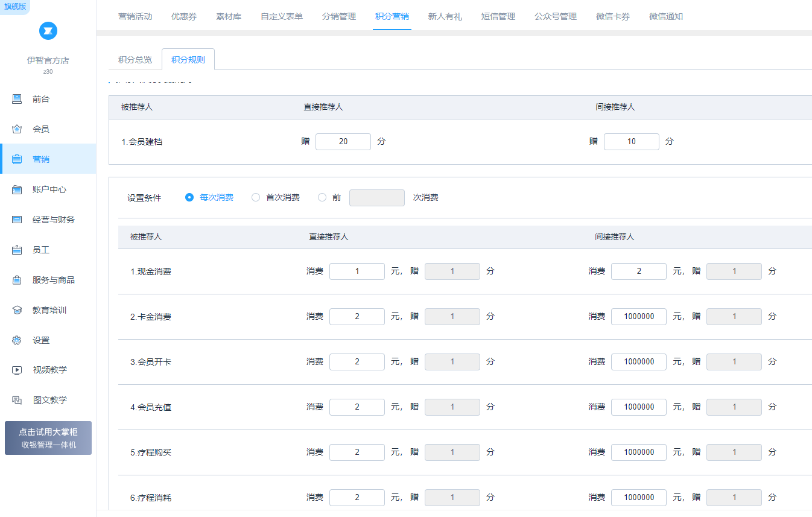Open the 自定义表单 top tab
This screenshot has width=812, height=517.
click(282, 16)
